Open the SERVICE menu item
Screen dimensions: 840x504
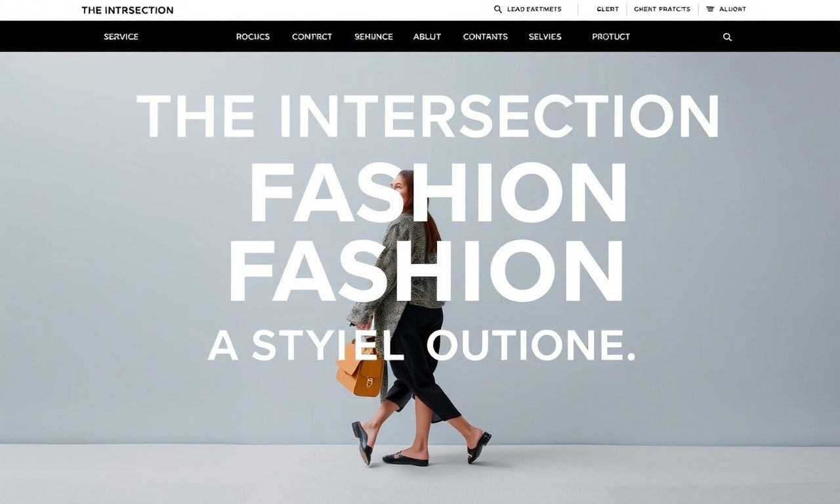point(121,37)
